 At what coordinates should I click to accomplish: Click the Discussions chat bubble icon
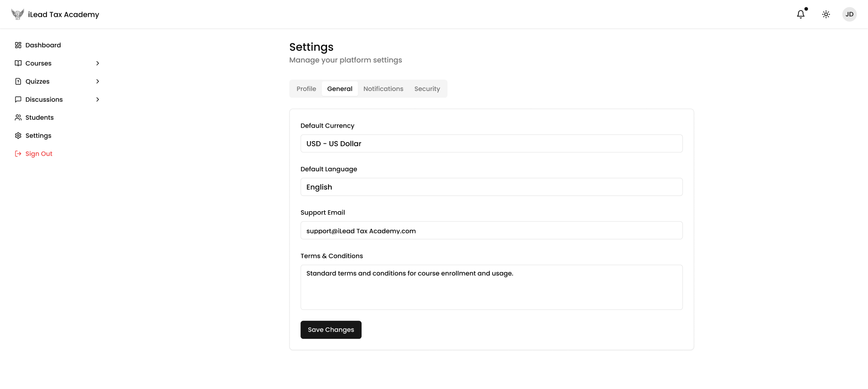pyautogui.click(x=18, y=100)
